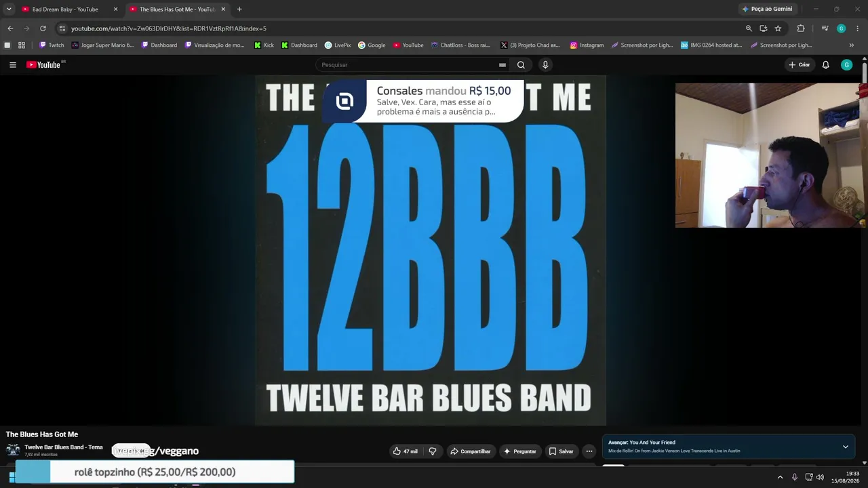Save the video with Salvar
Viewport: 868px width, 488px height.
[561, 451]
